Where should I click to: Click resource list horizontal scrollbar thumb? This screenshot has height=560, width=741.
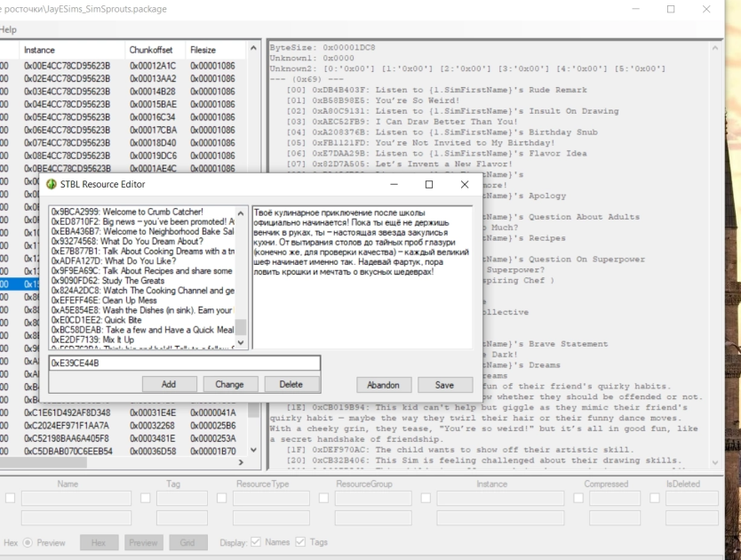click(x=44, y=462)
